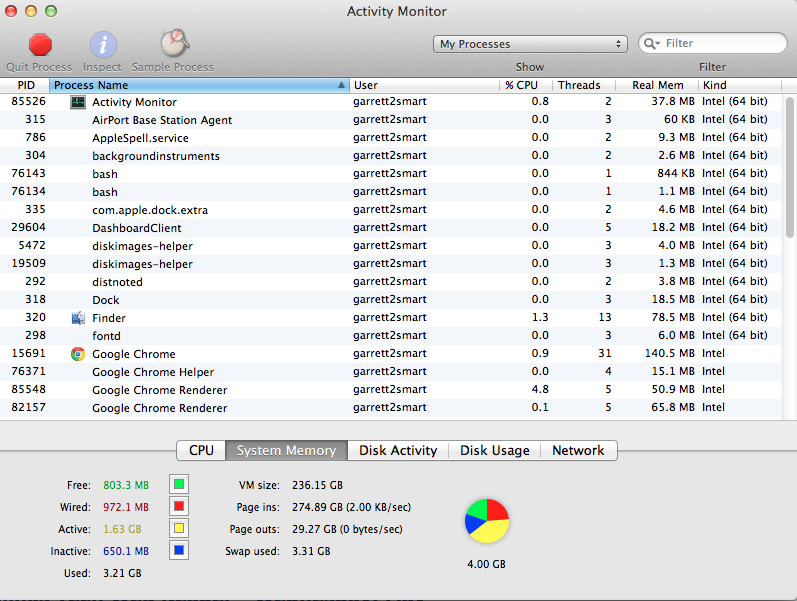This screenshot has height=601, width=797.
Task: Click the Active 1.63 GB value
Action: click(x=122, y=529)
